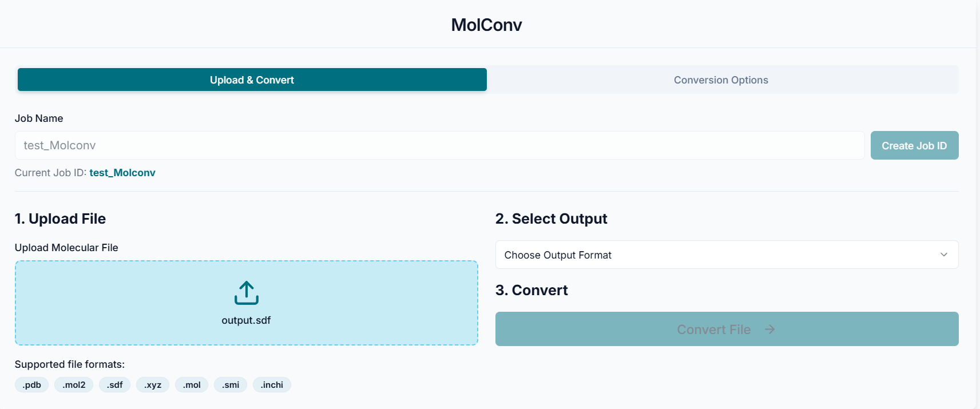This screenshot has height=409, width=980.
Task: Click the arrow icon inside Convert File button
Action: click(769, 329)
